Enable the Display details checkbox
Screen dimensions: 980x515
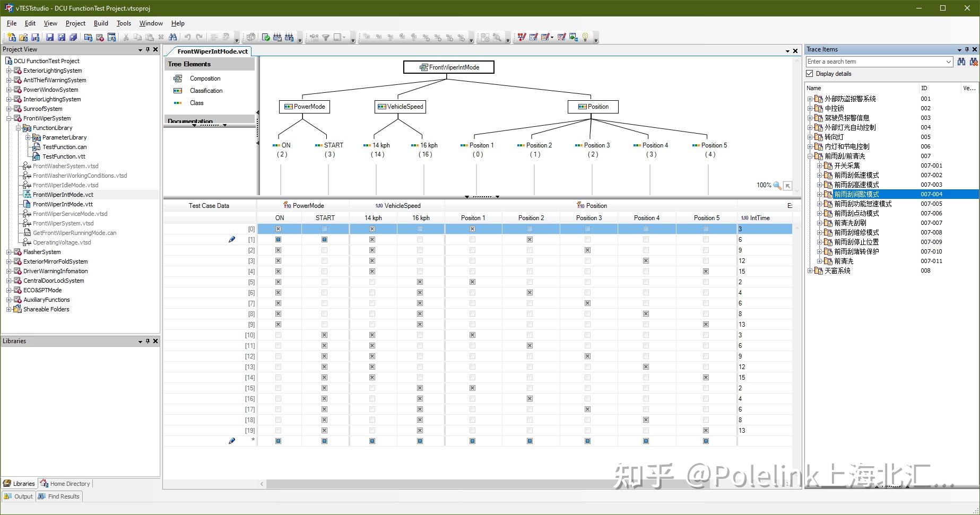click(810, 73)
